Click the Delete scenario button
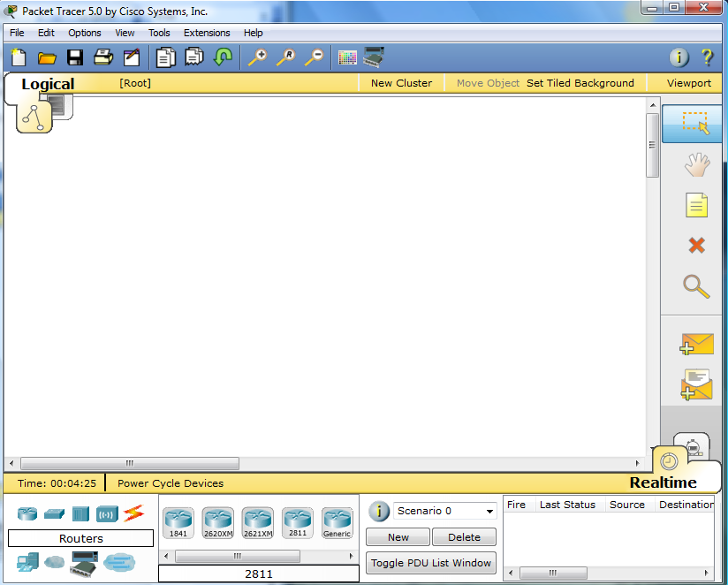Viewport: 728px width, 585px height. point(464,537)
